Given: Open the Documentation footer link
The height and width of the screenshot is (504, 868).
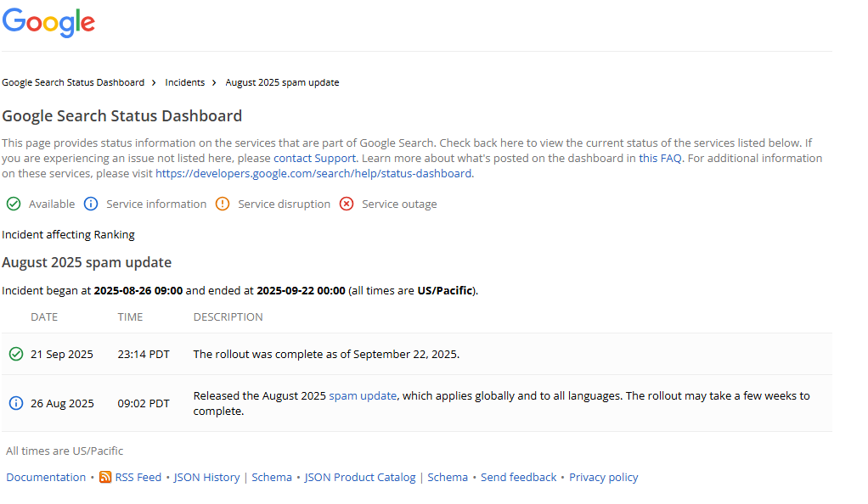Looking at the screenshot, I should click(x=46, y=478).
